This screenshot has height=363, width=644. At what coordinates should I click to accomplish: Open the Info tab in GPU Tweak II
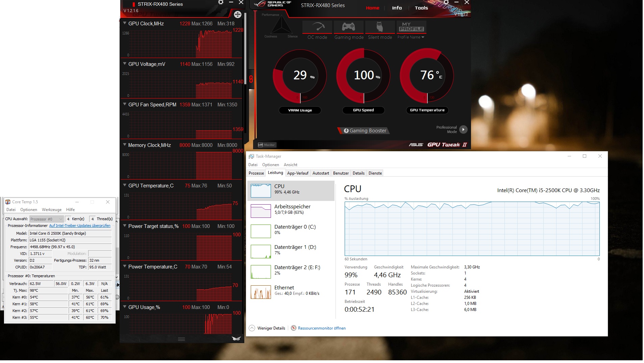(x=397, y=8)
